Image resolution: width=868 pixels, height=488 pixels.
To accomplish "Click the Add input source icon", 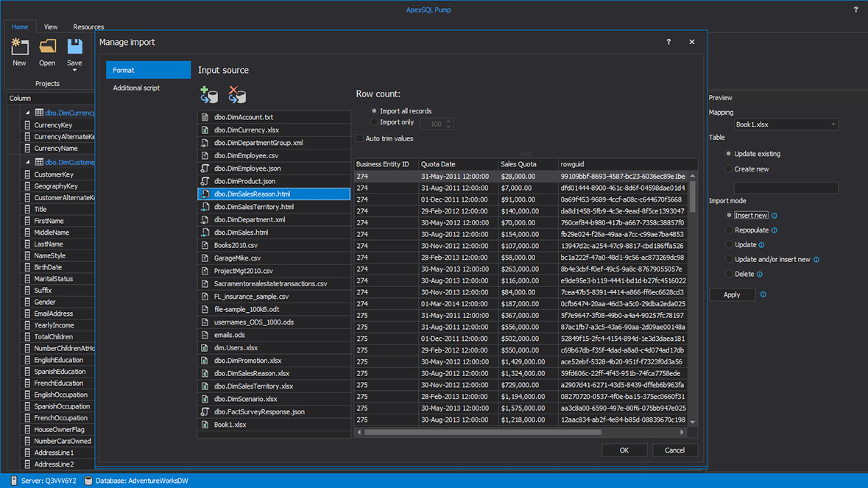I will tap(209, 96).
